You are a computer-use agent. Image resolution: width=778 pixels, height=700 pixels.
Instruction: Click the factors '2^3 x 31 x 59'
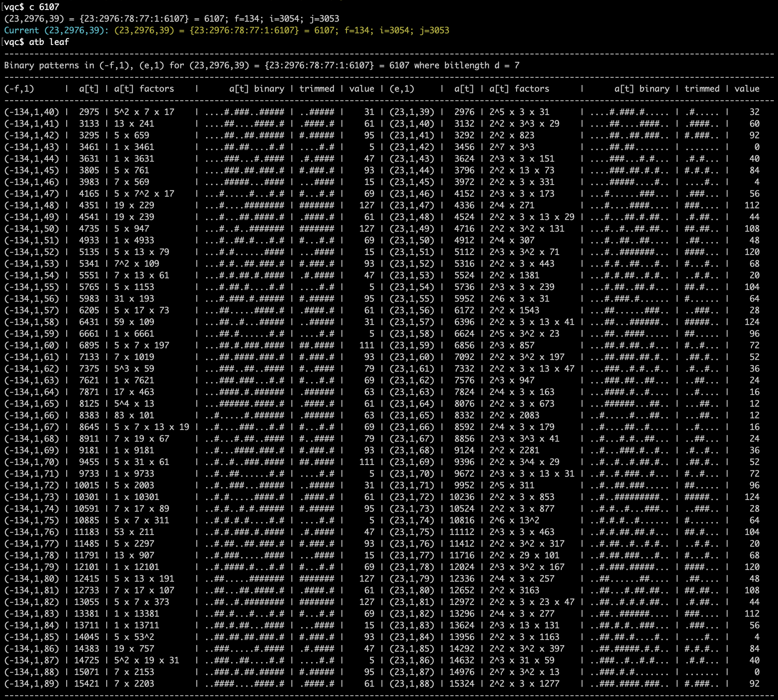[522, 660]
